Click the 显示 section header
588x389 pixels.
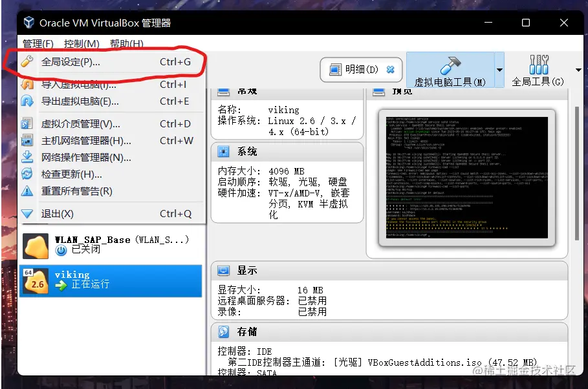(x=389, y=270)
